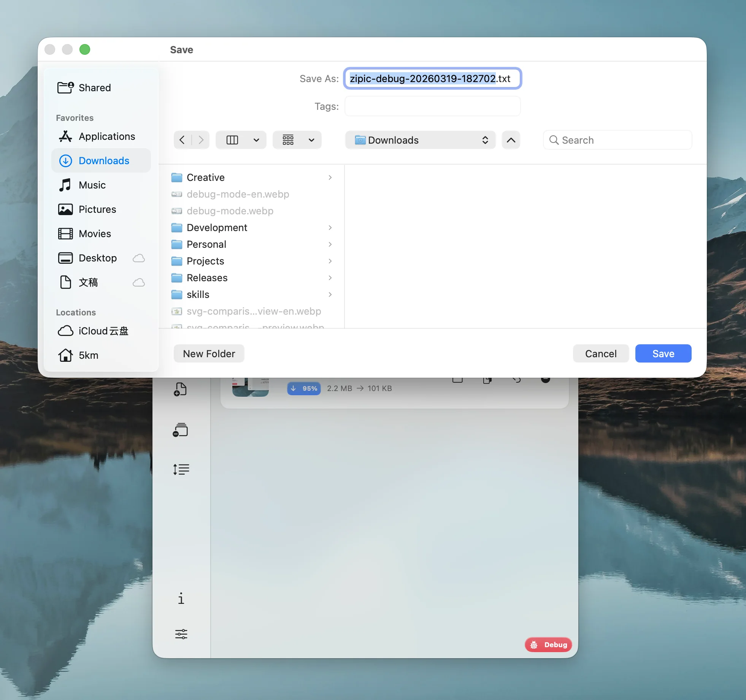Open the Downloads location popup

point(420,140)
